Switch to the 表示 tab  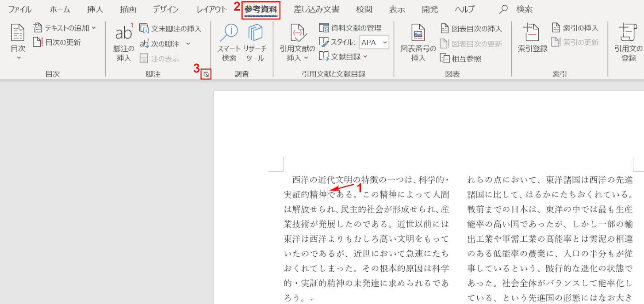pos(397,9)
